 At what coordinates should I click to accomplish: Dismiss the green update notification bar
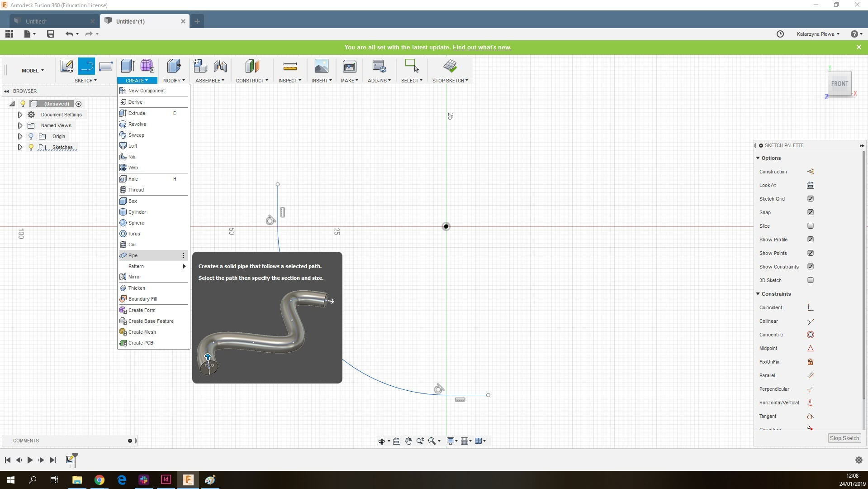859,47
